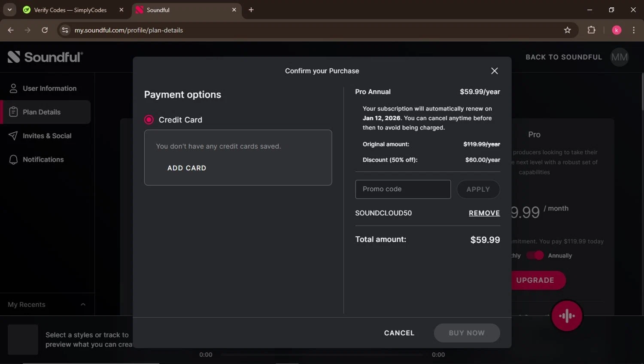
Task: Click the BUY NOW button
Action: click(x=467, y=333)
